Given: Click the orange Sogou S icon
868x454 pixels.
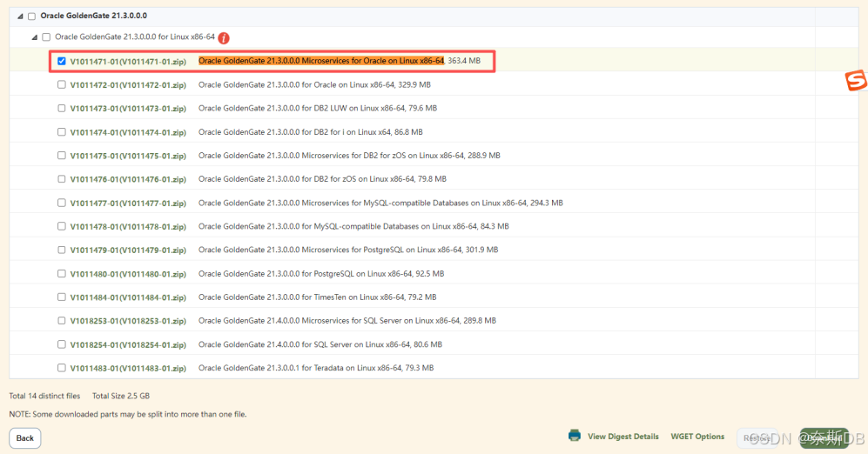Looking at the screenshot, I should pyautogui.click(x=856, y=80).
